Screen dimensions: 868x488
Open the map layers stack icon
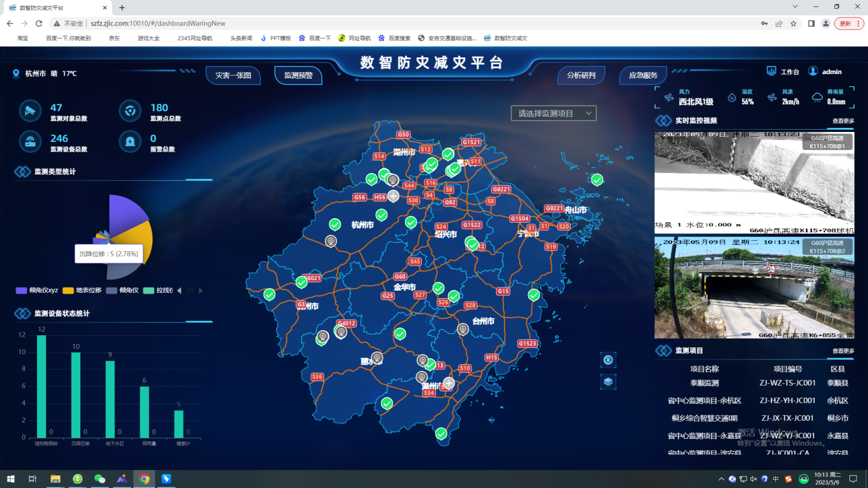click(608, 382)
